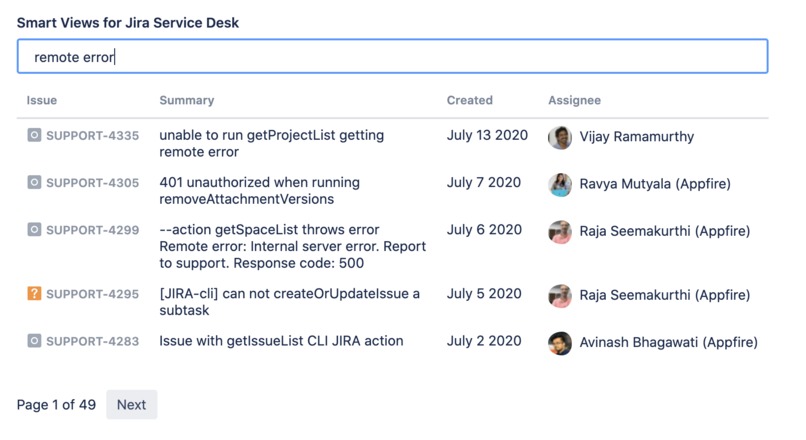Click the date 'July 5 2020'
Screen dimensions: 806x440
click(484, 294)
